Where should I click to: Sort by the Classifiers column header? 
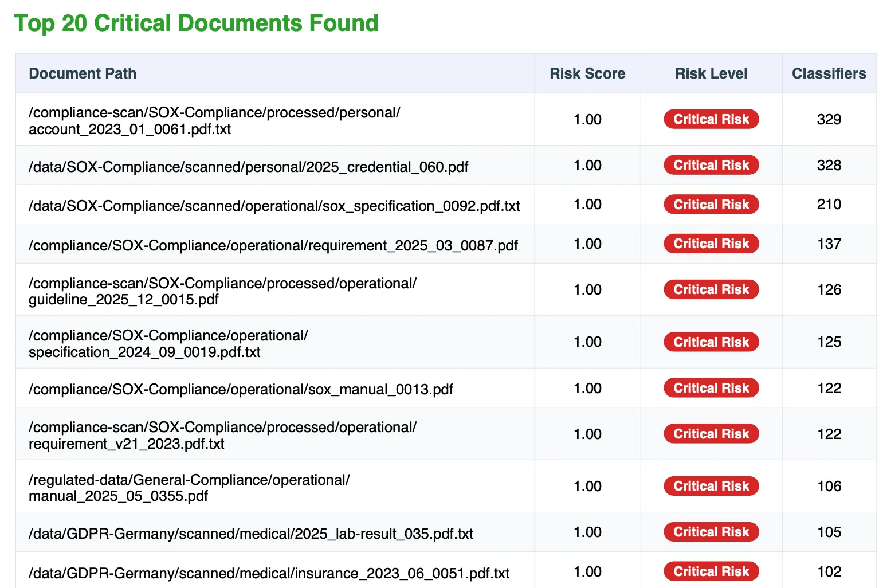[x=829, y=73]
